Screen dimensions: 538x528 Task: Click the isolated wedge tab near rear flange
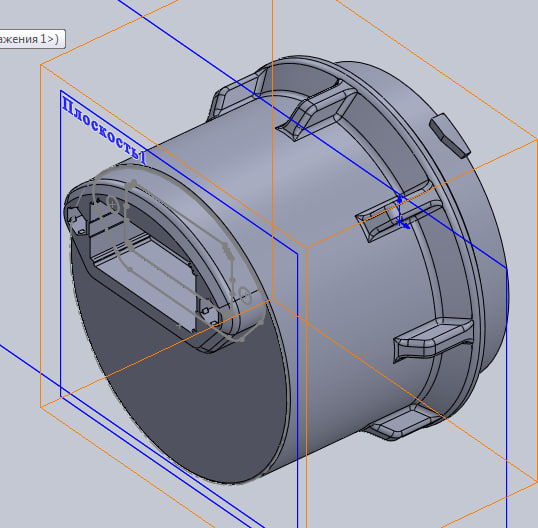pos(450,135)
